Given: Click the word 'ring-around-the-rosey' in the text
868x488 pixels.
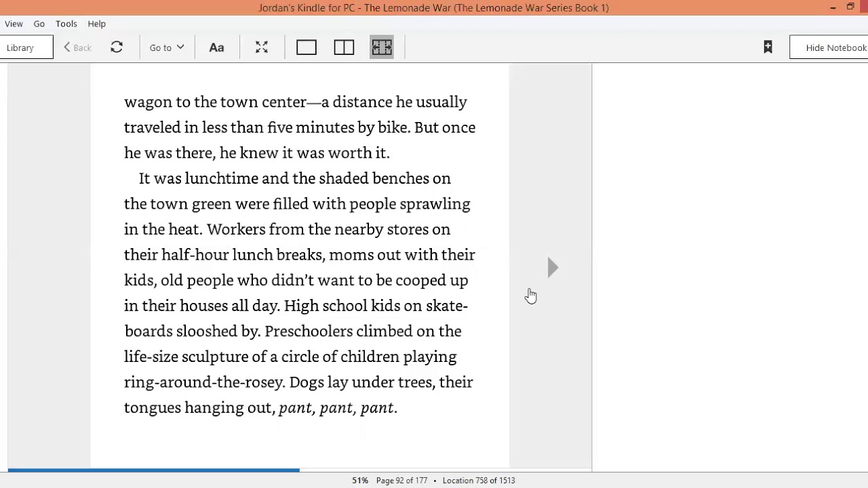Looking at the screenshot, I should pyautogui.click(x=203, y=382).
